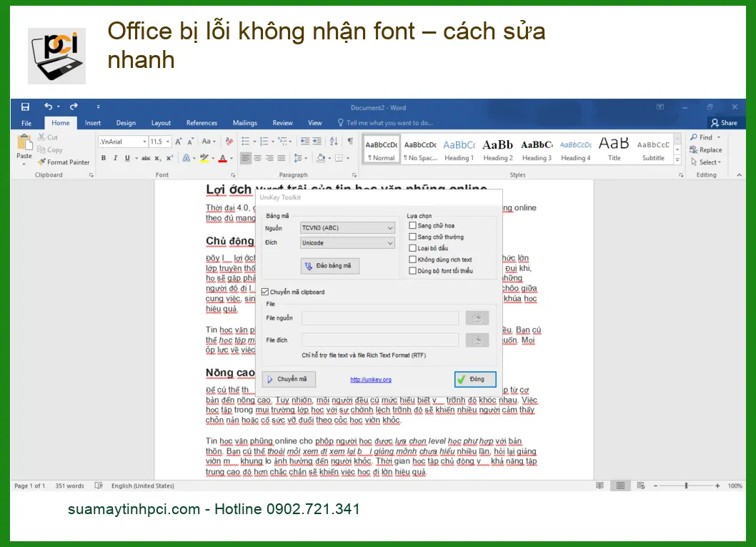Sort the text alphabetically
The image size is (756, 547).
click(334, 142)
